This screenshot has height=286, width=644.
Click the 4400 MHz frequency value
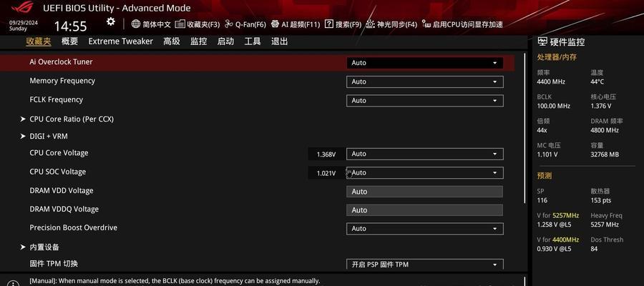[551, 82]
